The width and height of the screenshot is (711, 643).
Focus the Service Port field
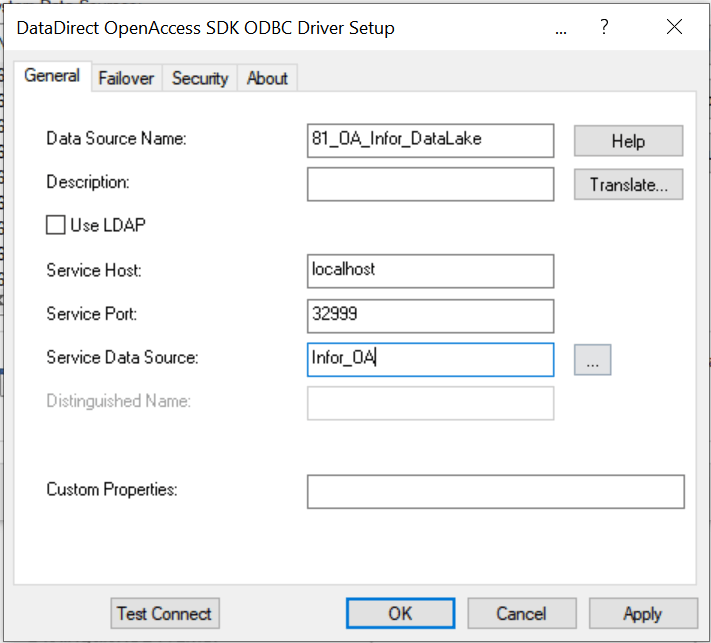click(x=430, y=316)
